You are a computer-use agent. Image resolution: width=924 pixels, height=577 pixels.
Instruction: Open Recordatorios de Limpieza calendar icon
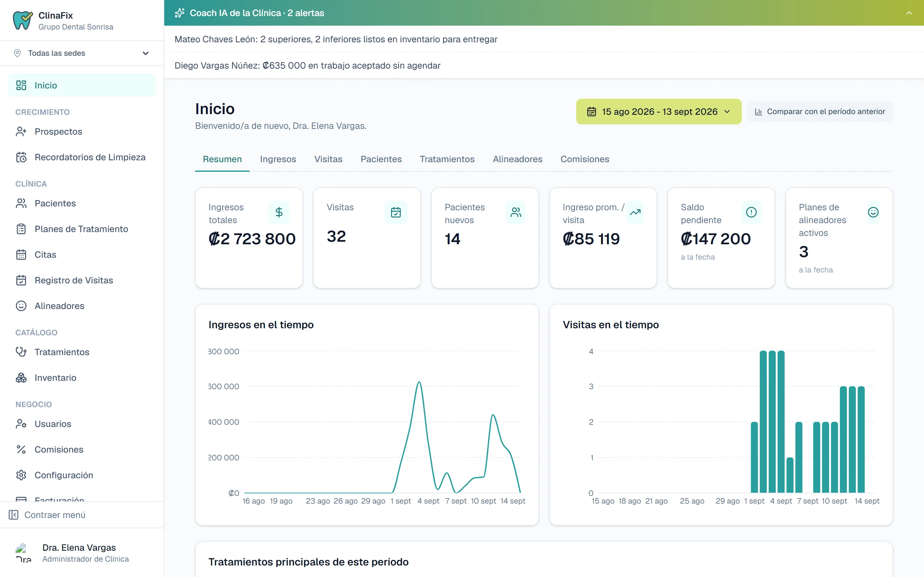[21, 157]
